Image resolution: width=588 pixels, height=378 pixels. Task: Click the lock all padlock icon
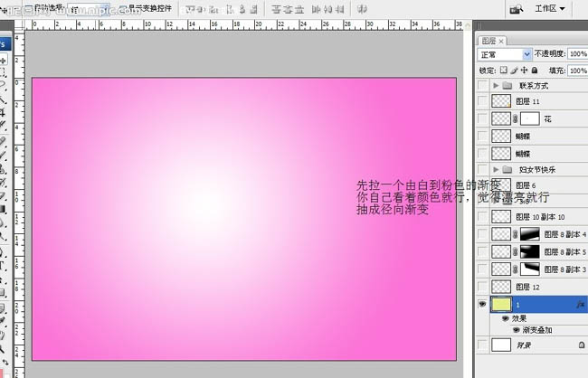click(535, 71)
